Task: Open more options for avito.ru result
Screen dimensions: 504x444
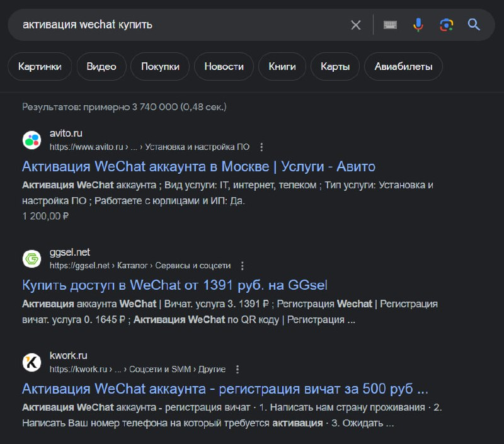Action: click(x=261, y=147)
